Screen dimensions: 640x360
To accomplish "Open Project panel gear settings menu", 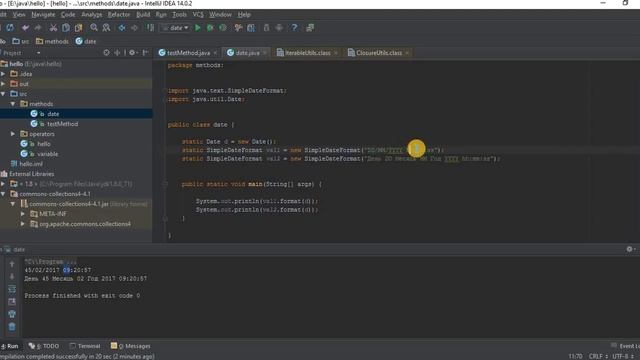I will (x=133, y=53).
